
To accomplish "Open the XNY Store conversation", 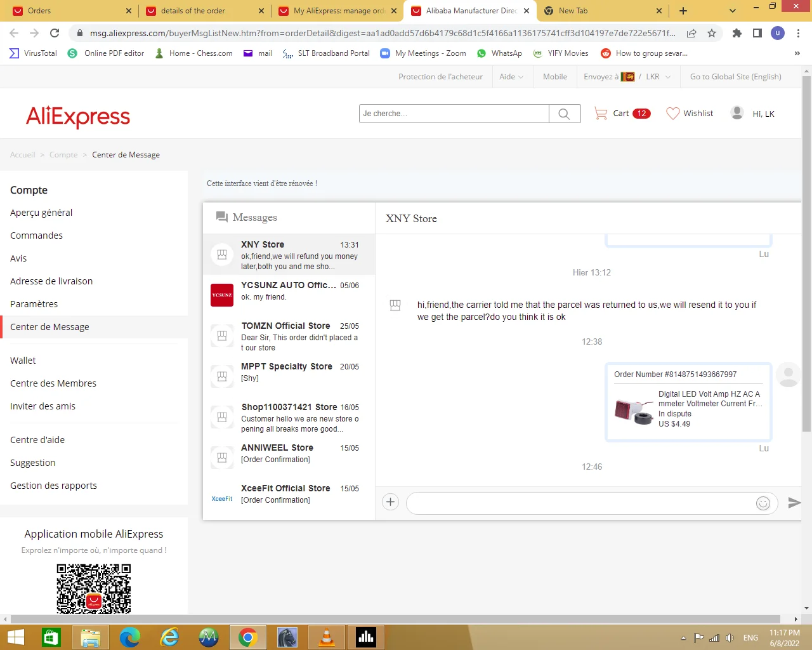I will [x=289, y=255].
